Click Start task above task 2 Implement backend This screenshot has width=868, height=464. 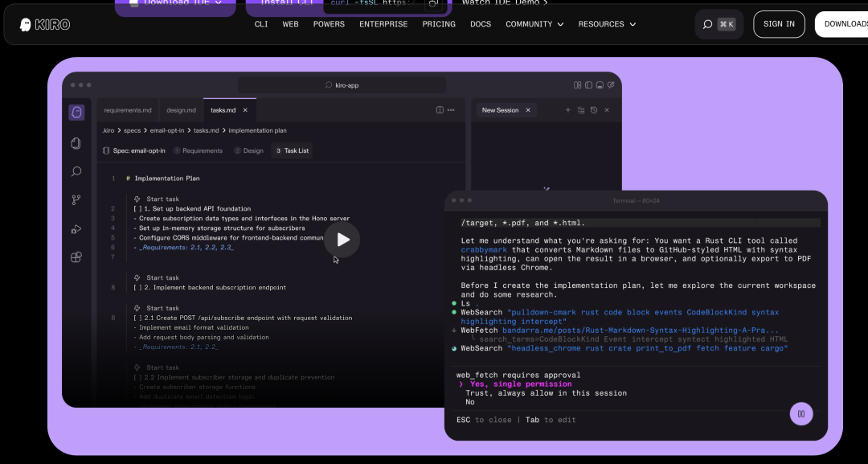coord(162,278)
